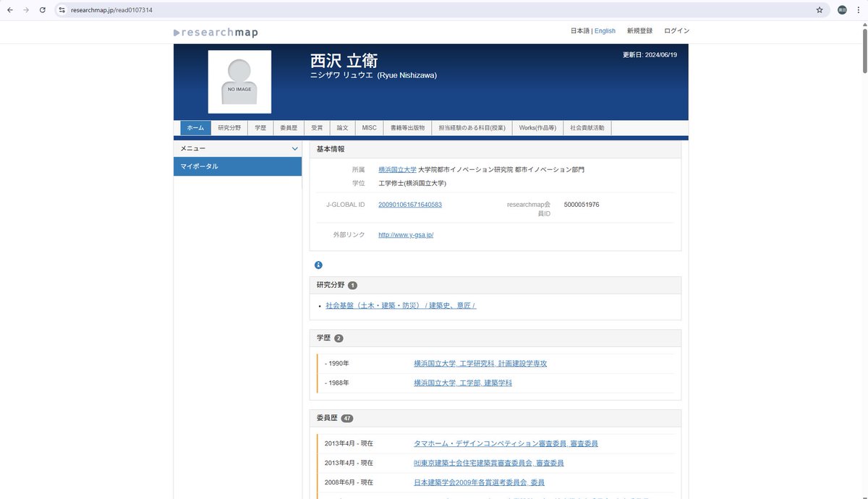Screen dimensions: 868x499
Task: Open the 論文 tab
Action: click(342, 128)
